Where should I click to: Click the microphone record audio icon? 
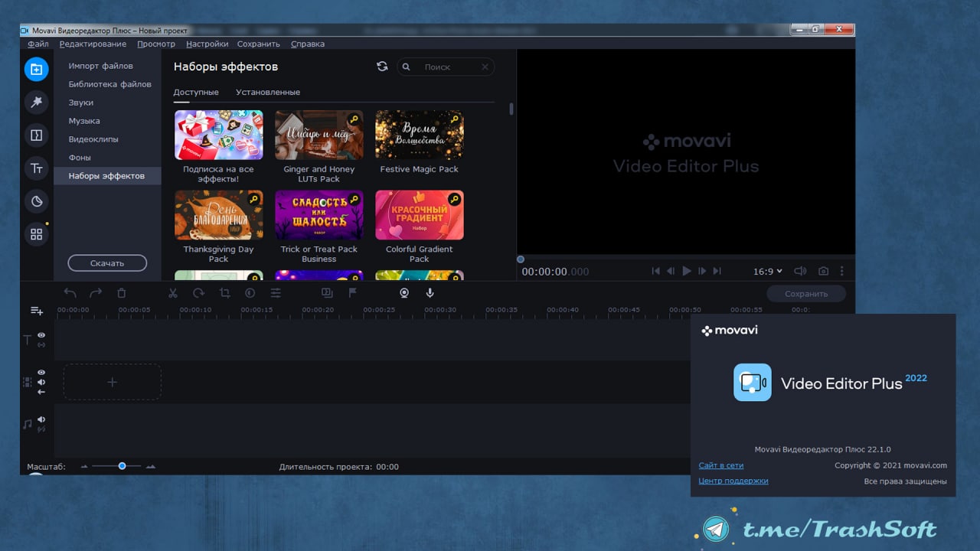[x=430, y=293]
